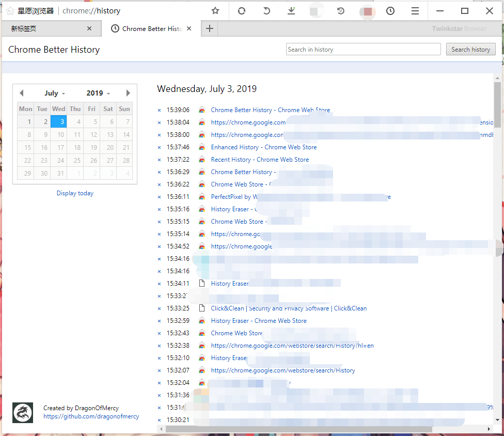504x436 pixels.
Task: Open Enhanced History - Chrome Web Store link
Action: click(x=263, y=147)
